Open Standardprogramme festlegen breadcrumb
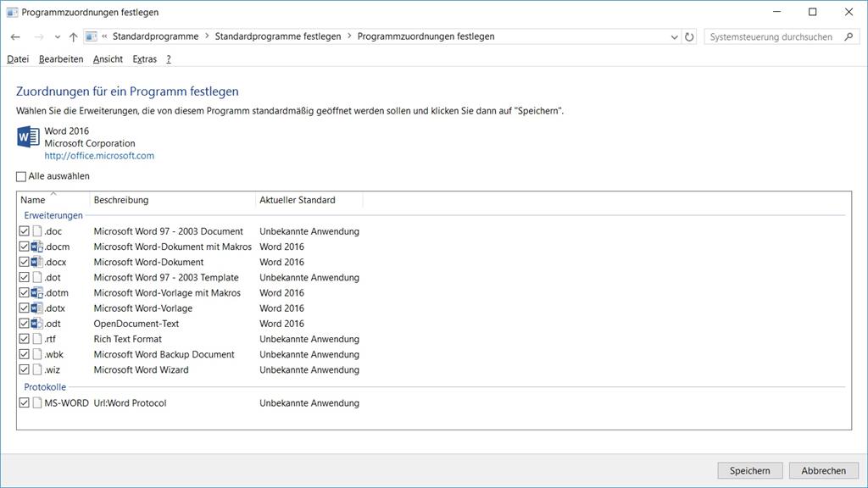The width and height of the screenshot is (868, 488). (278, 36)
